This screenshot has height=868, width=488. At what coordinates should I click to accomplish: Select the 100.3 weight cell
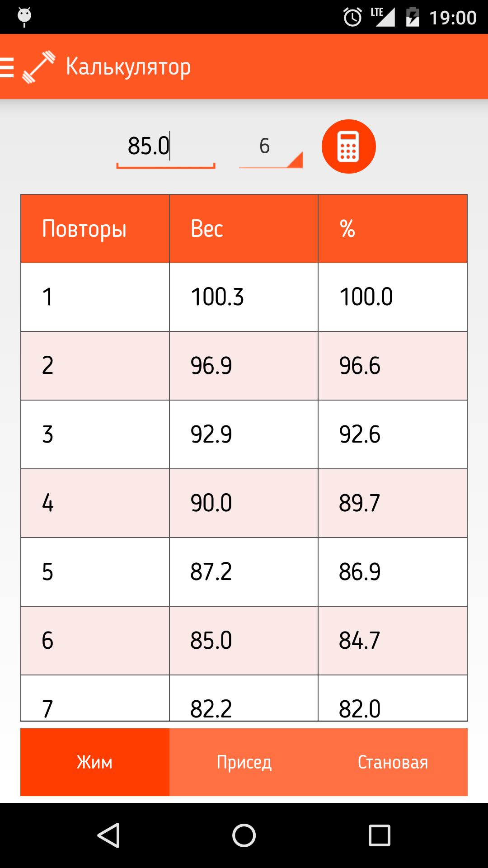[x=244, y=297]
